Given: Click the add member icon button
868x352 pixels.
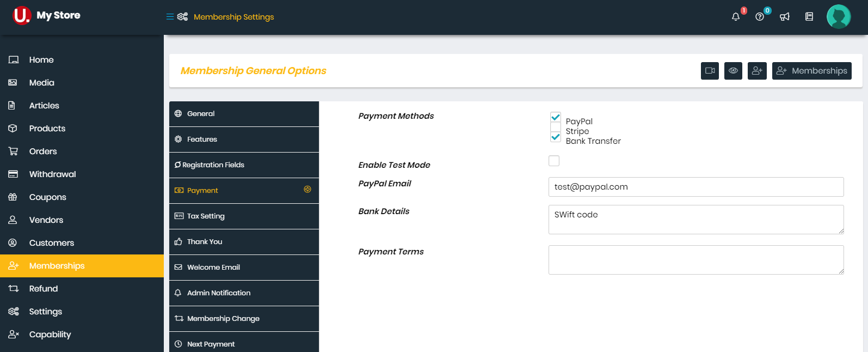Looking at the screenshot, I should tap(757, 71).
